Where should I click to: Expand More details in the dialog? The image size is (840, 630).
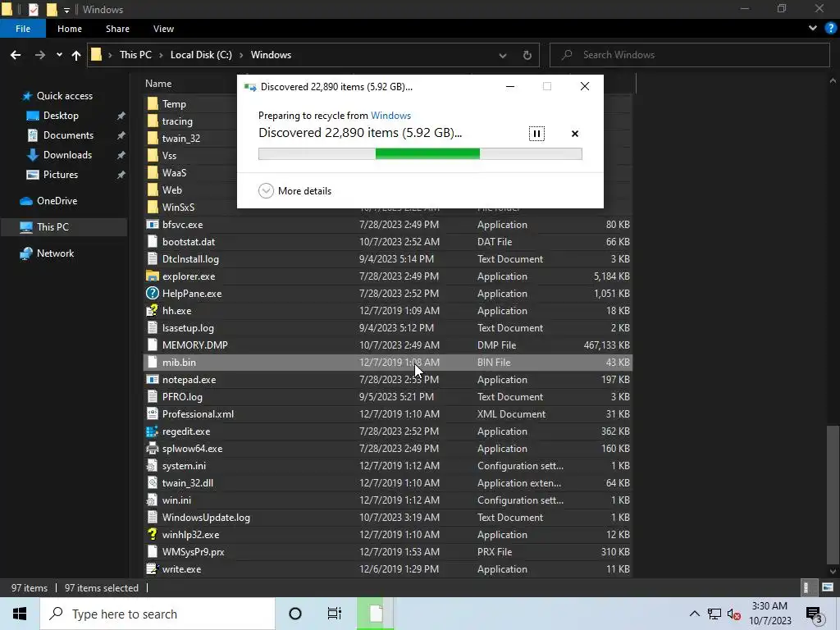[x=294, y=190]
